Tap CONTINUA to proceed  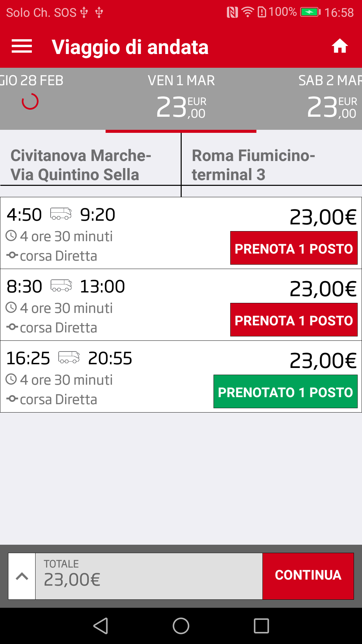308,576
